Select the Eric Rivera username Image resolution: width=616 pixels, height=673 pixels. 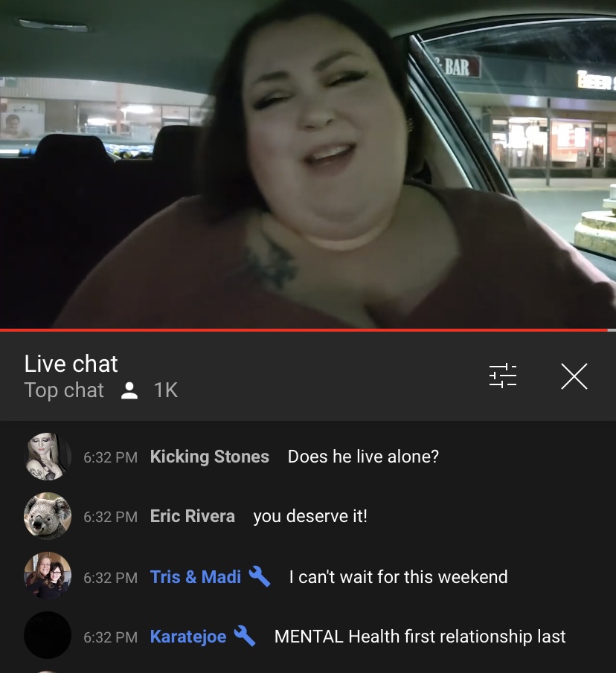[x=192, y=516]
